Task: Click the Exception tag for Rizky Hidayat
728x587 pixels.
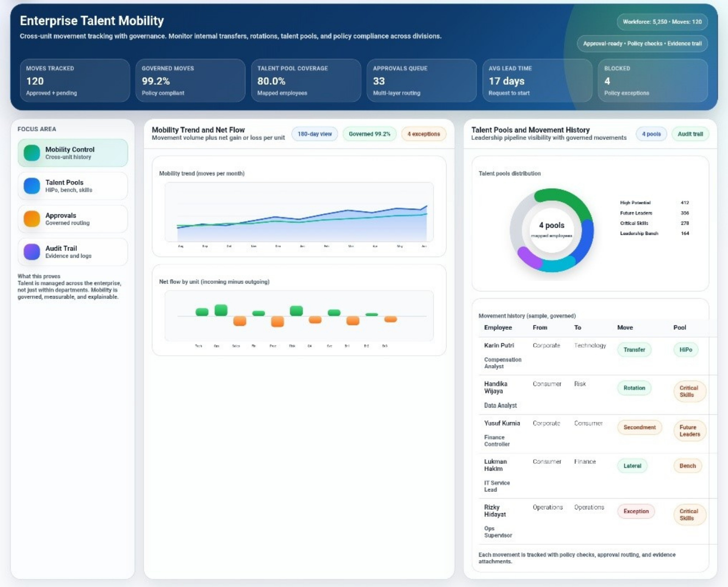Action: pyautogui.click(x=636, y=511)
